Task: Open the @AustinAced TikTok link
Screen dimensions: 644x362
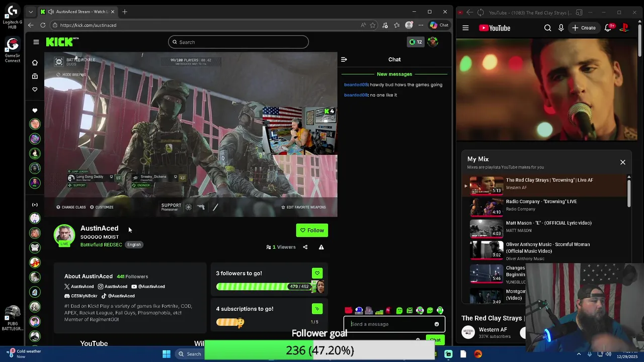Action: (x=118, y=296)
